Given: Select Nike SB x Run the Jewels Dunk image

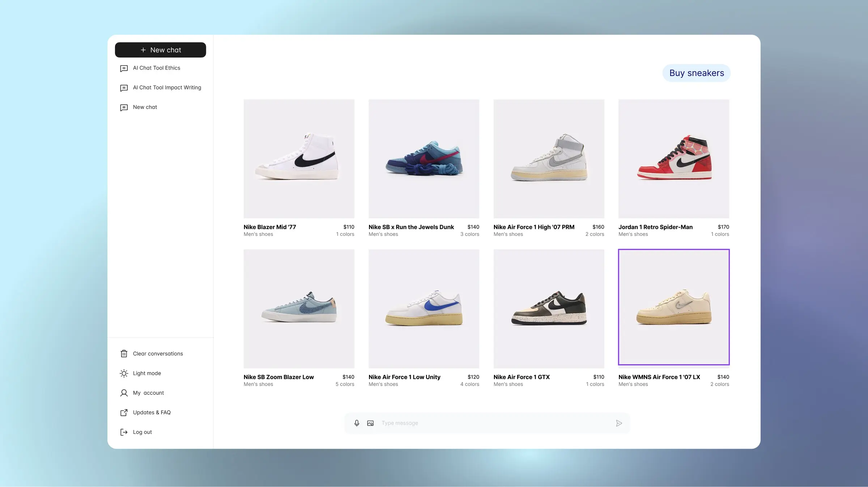Looking at the screenshot, I should coord(424,158).
